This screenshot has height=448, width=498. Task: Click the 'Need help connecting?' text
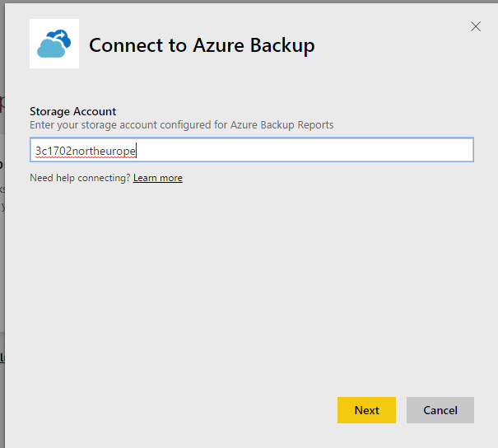coord(80,178)
